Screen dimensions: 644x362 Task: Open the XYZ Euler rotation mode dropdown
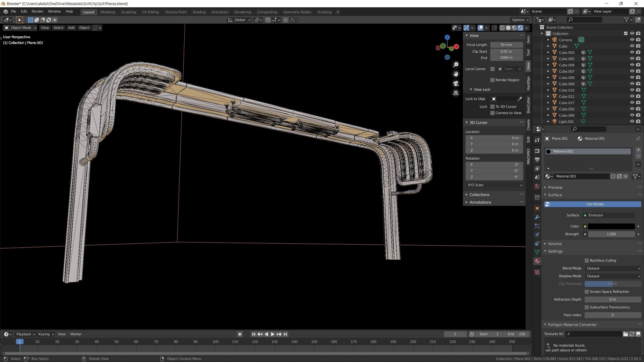tap(494, 185)
